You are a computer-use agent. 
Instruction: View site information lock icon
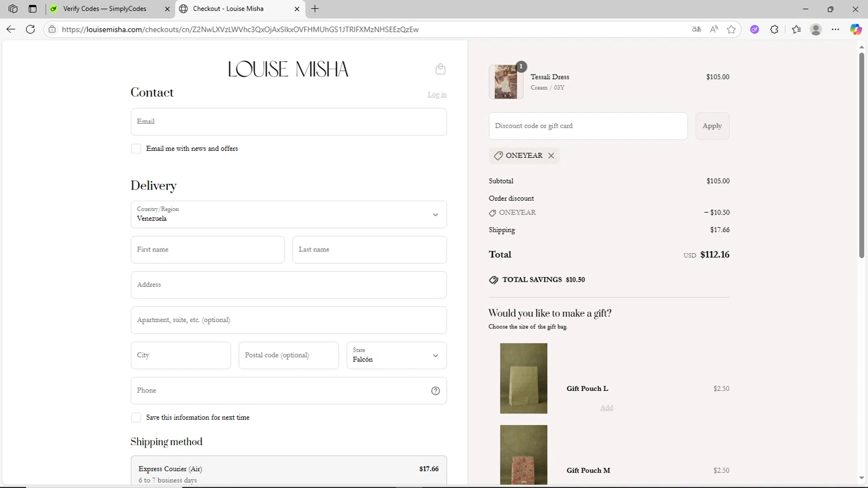pos(52,29)
